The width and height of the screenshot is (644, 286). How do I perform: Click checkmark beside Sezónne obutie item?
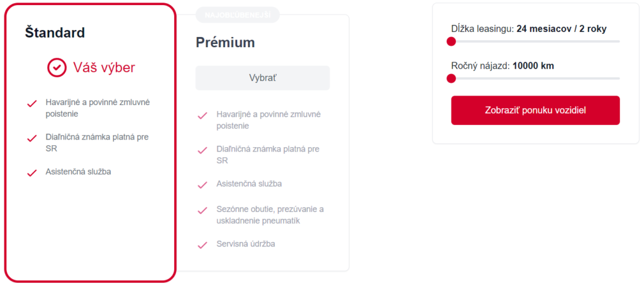(x=203, y=211)
